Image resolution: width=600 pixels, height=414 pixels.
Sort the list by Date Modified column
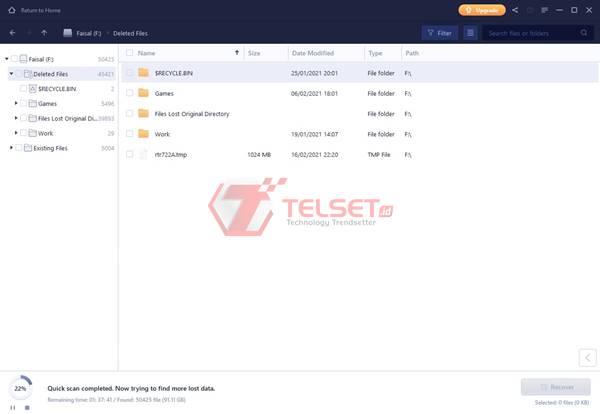pos(312,52)
